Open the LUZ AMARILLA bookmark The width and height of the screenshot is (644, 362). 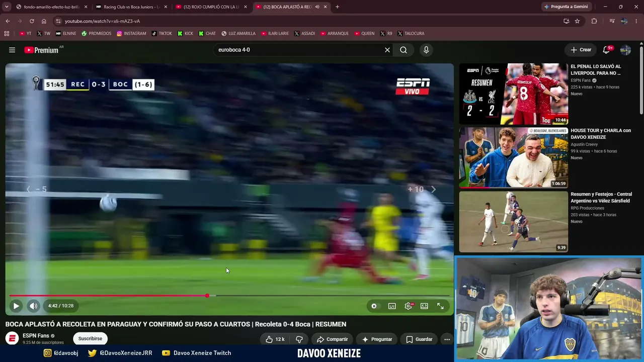pos(238,34)
